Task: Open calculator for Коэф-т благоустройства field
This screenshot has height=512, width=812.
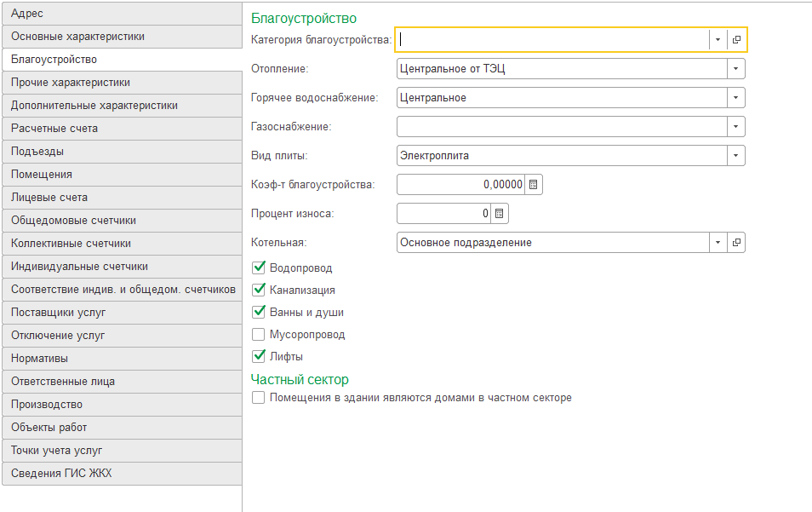Action: click(x=533, y=184)
